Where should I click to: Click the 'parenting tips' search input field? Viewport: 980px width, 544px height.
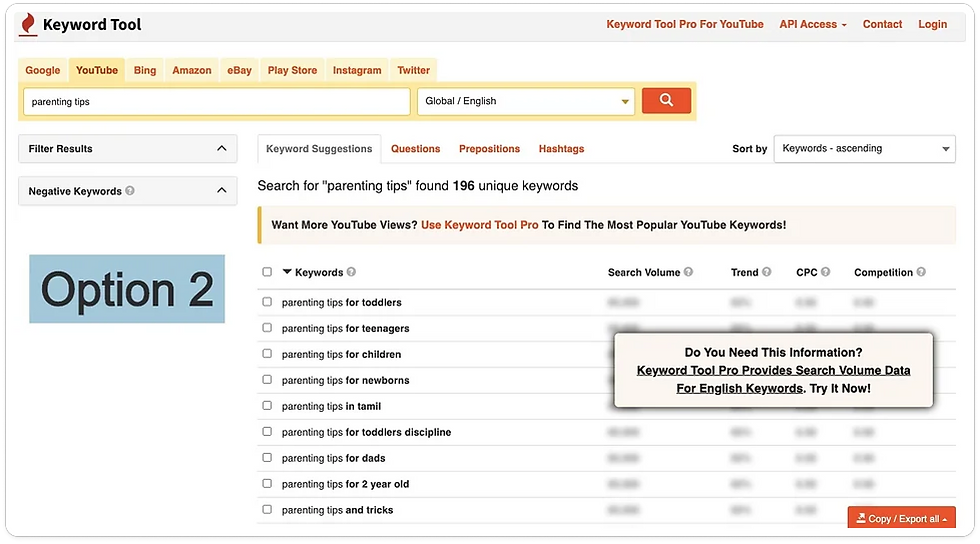pos(217,101)
